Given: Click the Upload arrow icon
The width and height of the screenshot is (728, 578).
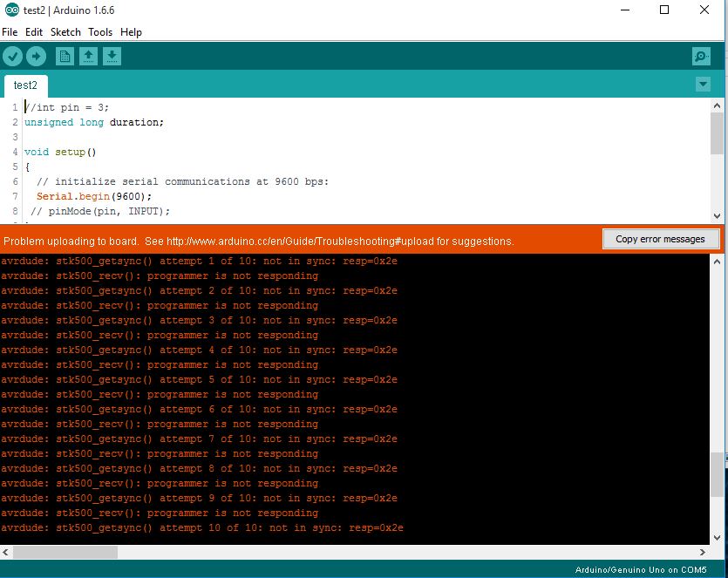Looking at the screenshot, I should [36, 57].
